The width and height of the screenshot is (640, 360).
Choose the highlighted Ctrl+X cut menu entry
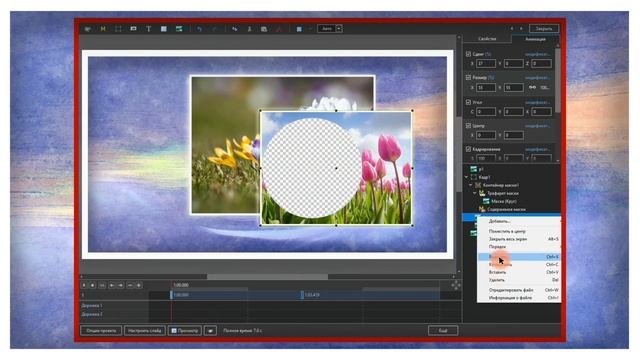pos(519,257)
